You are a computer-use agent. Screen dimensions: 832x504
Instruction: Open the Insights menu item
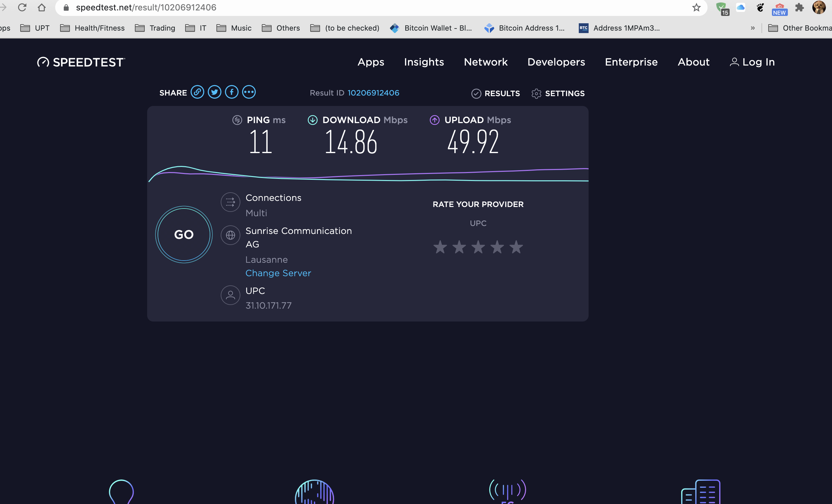tap(424, 62)
